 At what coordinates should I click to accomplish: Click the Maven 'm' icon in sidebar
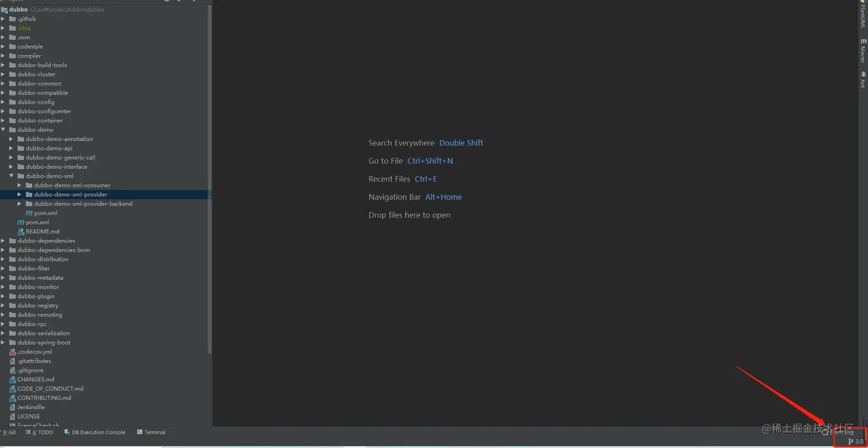pos(863,41)
